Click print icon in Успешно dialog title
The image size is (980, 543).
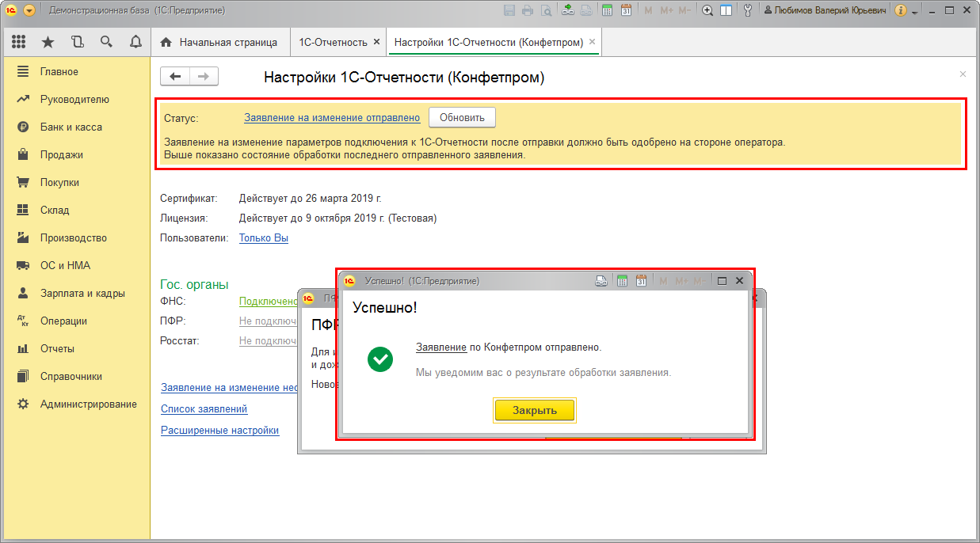601,281
